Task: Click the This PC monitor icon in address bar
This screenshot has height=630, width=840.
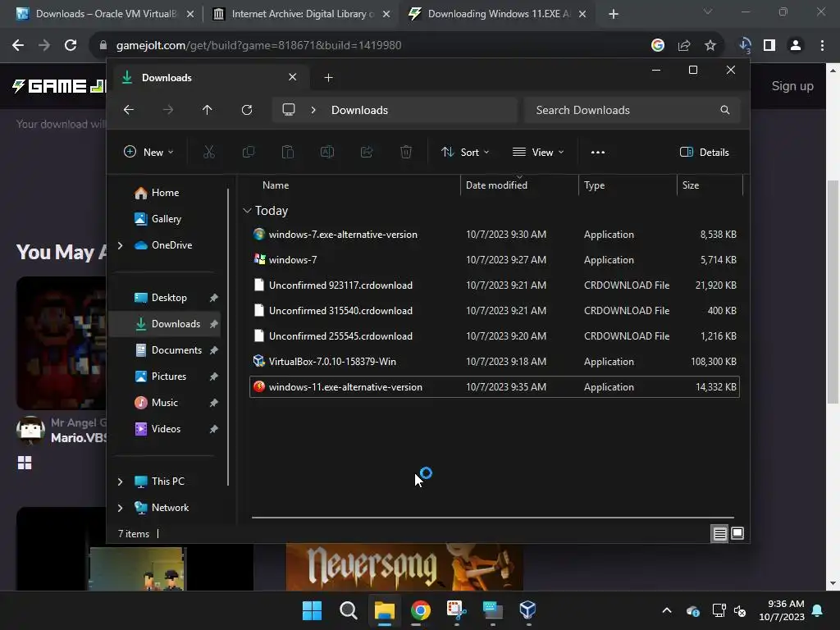Action: (x=289, y=110)
